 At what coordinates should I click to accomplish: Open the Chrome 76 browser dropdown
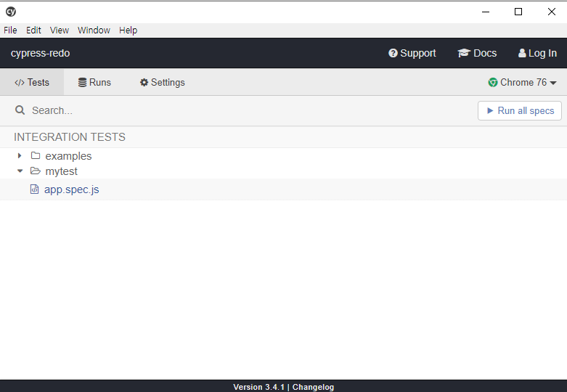point(522,83)
